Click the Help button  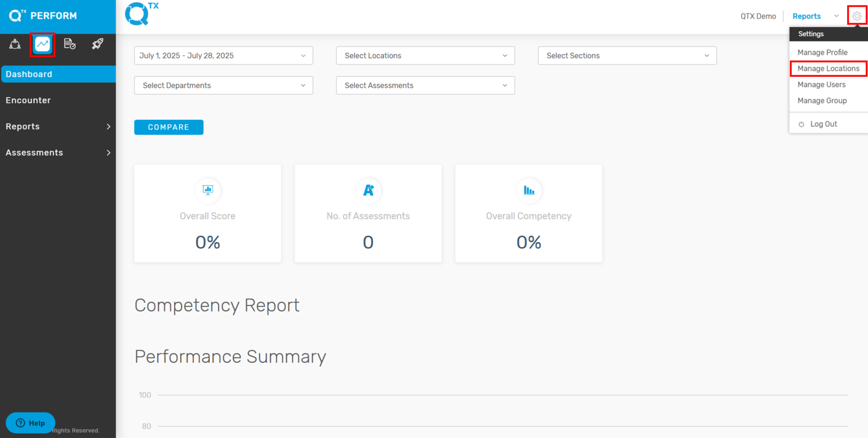coord(30,423)
